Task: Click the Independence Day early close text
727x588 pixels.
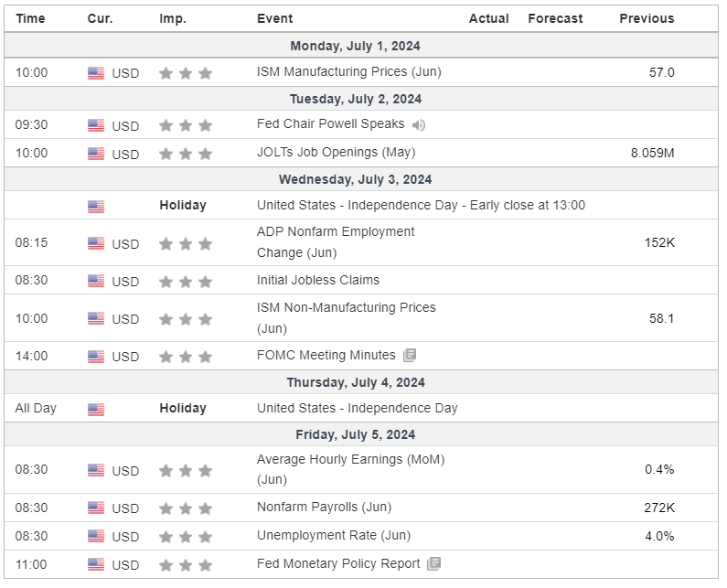Action: tap(421, 205)
